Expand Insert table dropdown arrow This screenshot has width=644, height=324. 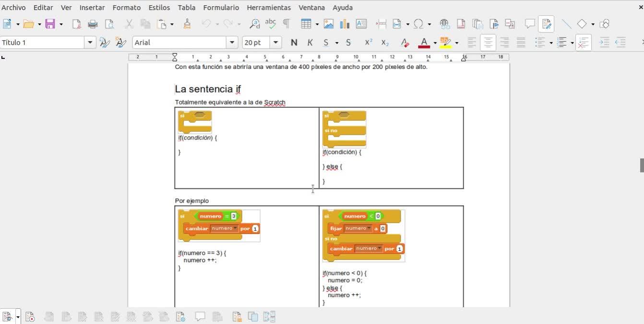click(x=317, y=24)
